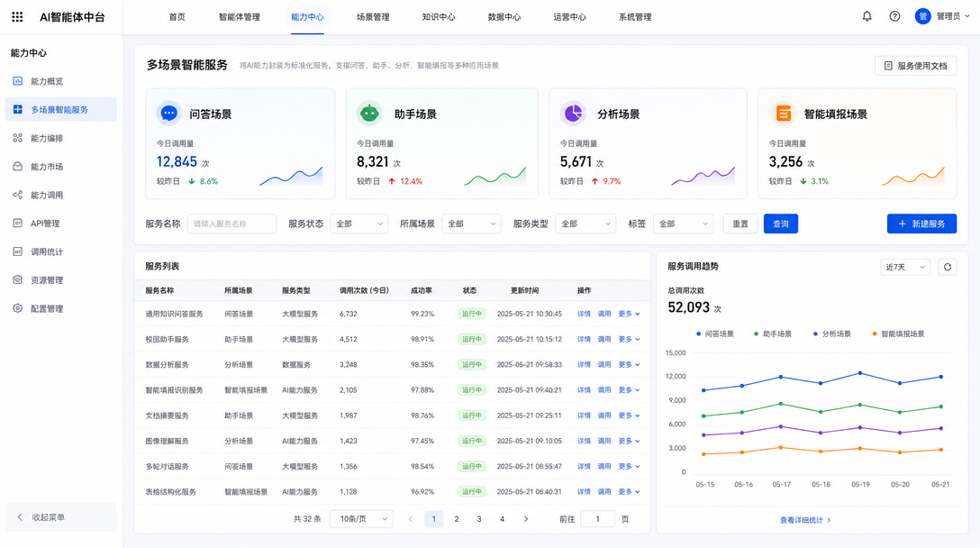Expand 更多 for 数据分析服务
The image size is (980, 548).
[629, 365]
